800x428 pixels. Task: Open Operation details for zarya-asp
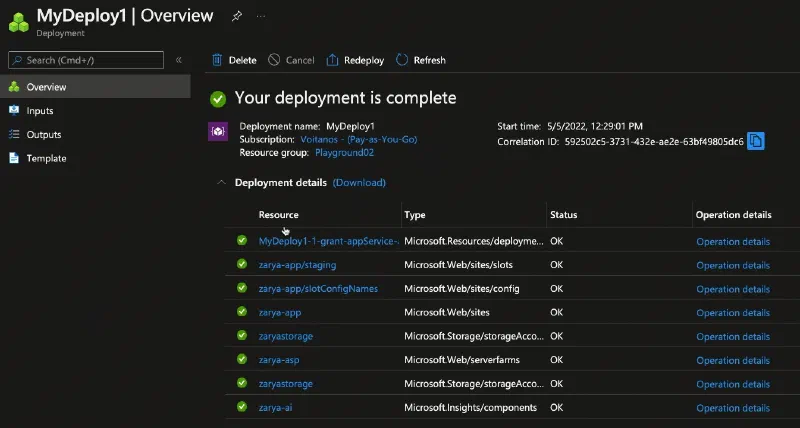pos(733,360)
